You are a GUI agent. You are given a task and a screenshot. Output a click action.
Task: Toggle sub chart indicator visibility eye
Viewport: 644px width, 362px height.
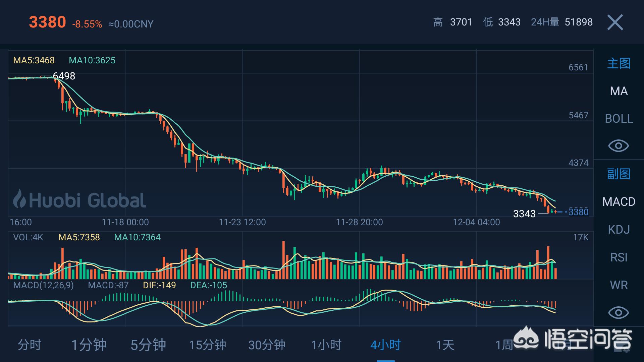pos(618,313)
